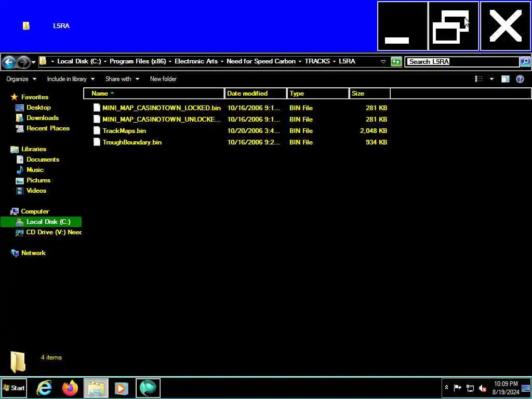The height and width of the screenshot is (399, 532).
Task: Show hidden tray icons arrow
Action: pos(446,388)
